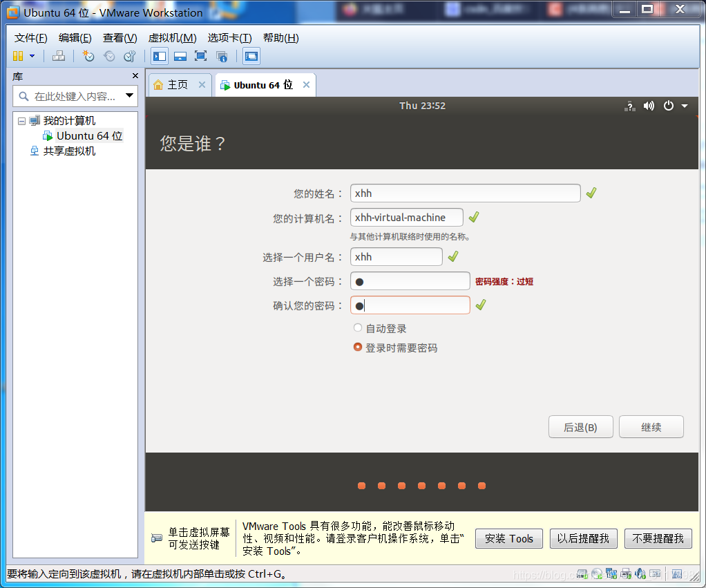Take a snapshot of this virtual machine
Image resolution: width=706 pixels, height=588 pixels.
[88, 56]
